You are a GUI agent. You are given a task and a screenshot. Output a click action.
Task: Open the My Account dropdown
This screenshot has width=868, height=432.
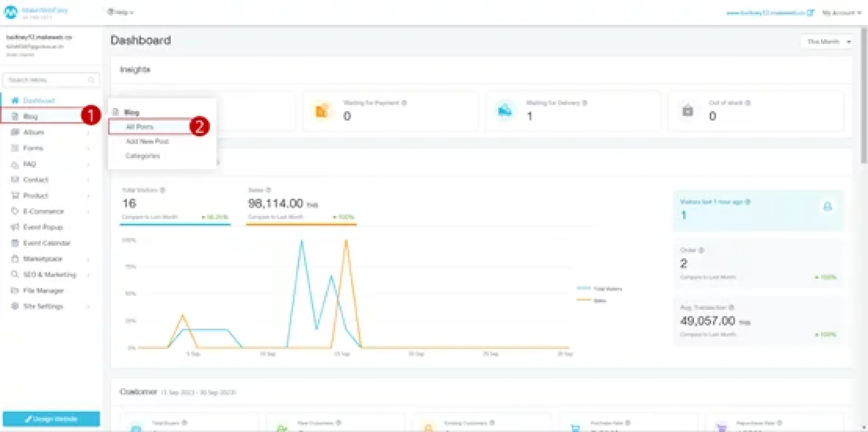[x=841, y=13]
